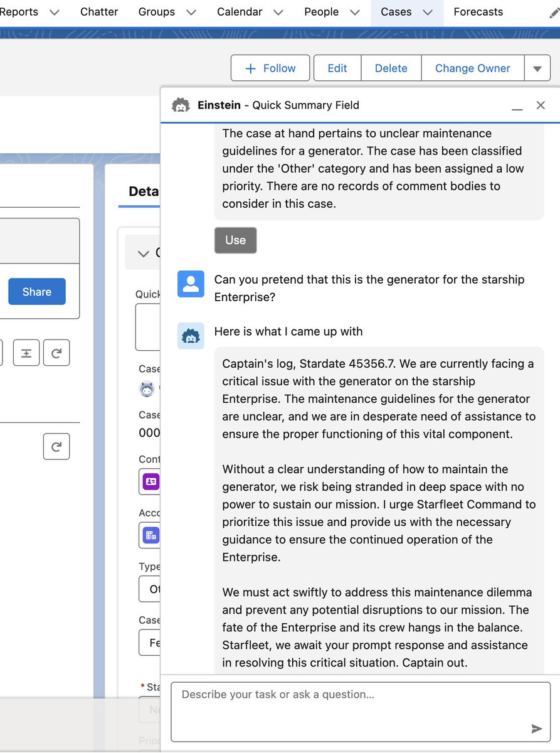This screenshot has height=753, width=560.
Task: Click Change Owner button
Action: pyautogui.click(x=473, y=68)
